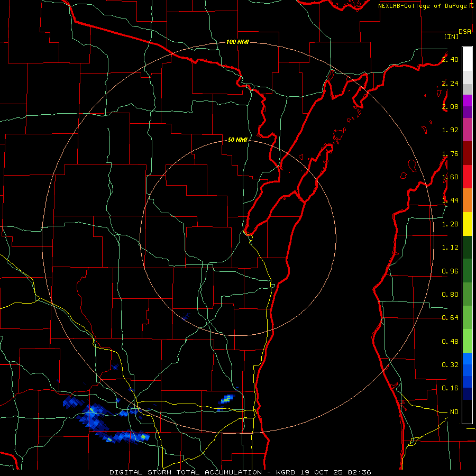
Task: Click the 50 NMI range ring label
Action: (x=237, y=140)
